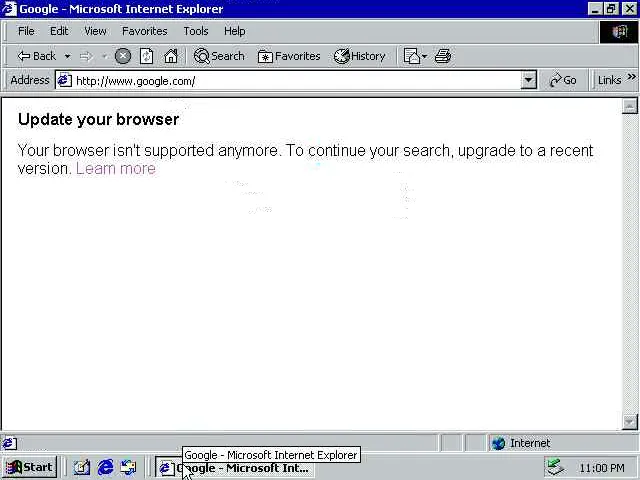Click the 11:00 PM clock
This screenshot has width=640, height=480.
point(602,468)
